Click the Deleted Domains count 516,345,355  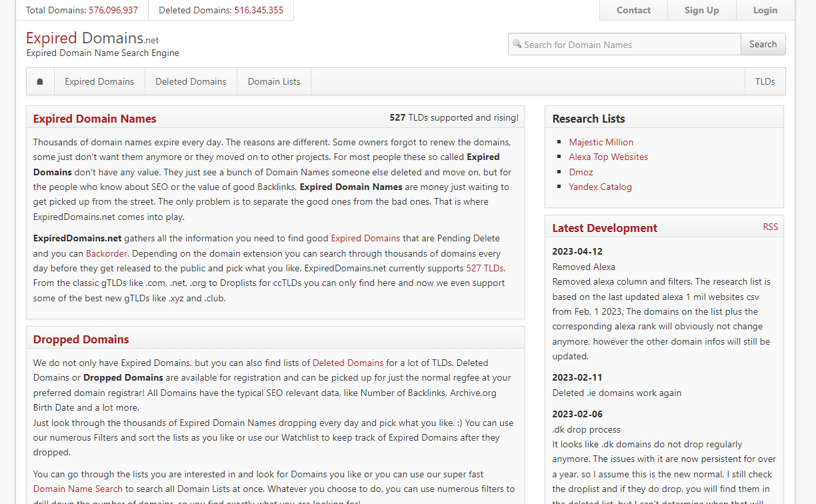pyautogui.click(x=259, y=10)
